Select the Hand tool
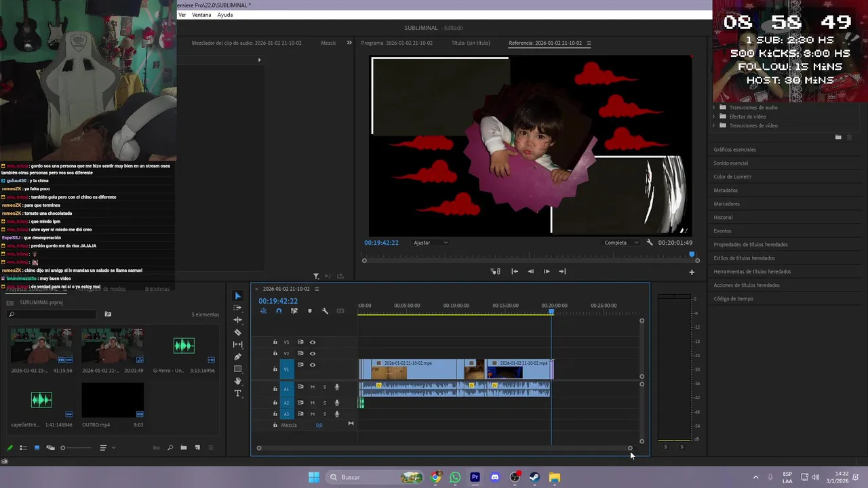This screenshot has width=868, height=488. tap(237, 381)
